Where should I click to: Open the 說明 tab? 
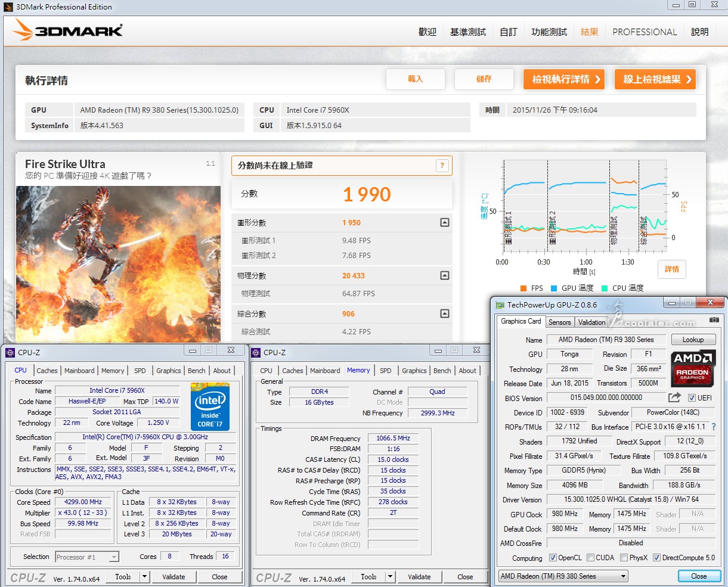coord(700,32)
